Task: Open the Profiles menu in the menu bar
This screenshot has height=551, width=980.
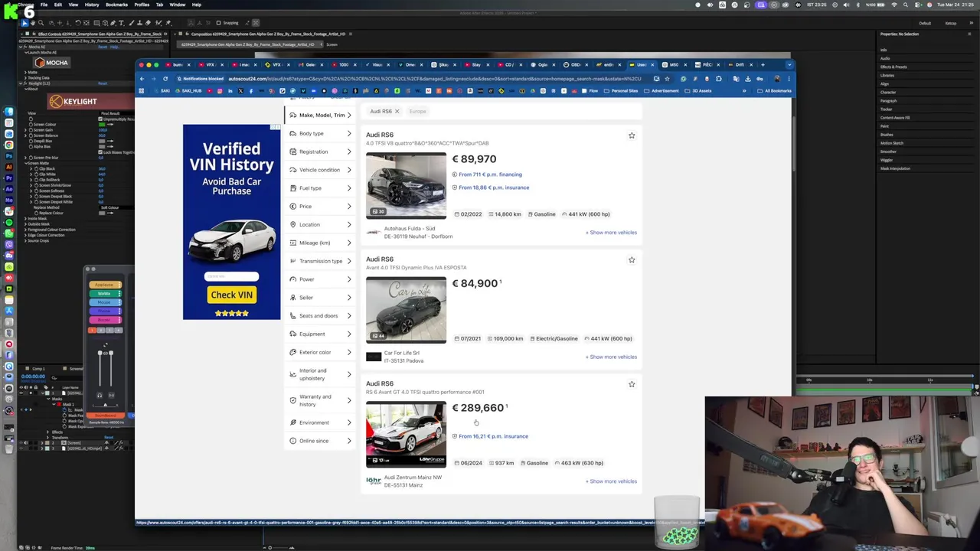Action: pos(142,5)
